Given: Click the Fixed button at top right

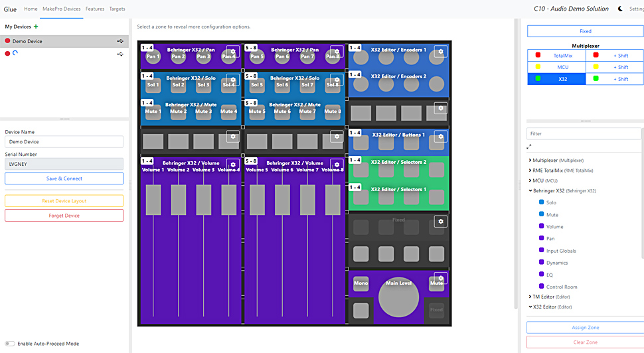Looking at the screenshot, I should point(586,31).
